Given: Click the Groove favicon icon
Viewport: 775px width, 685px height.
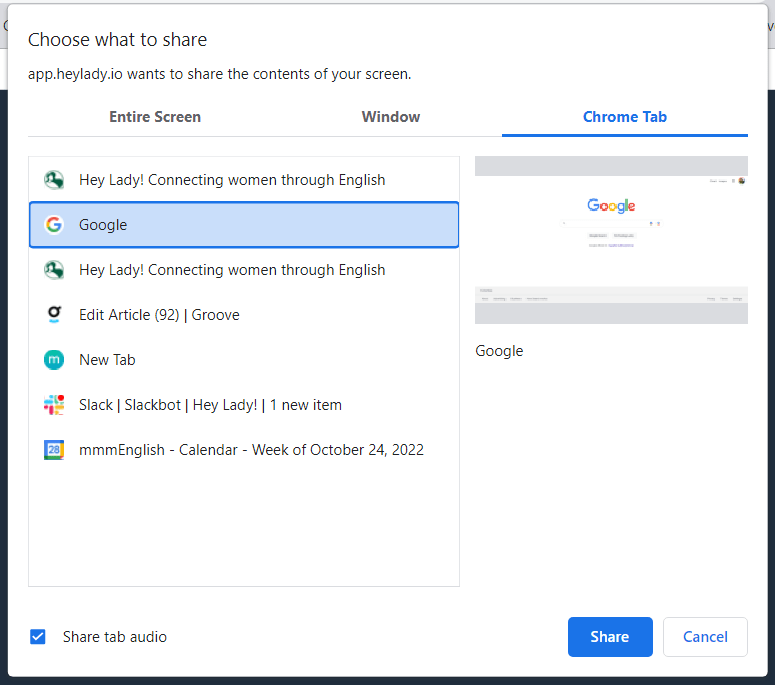Looking at the screenshot, I should (54, 315).
